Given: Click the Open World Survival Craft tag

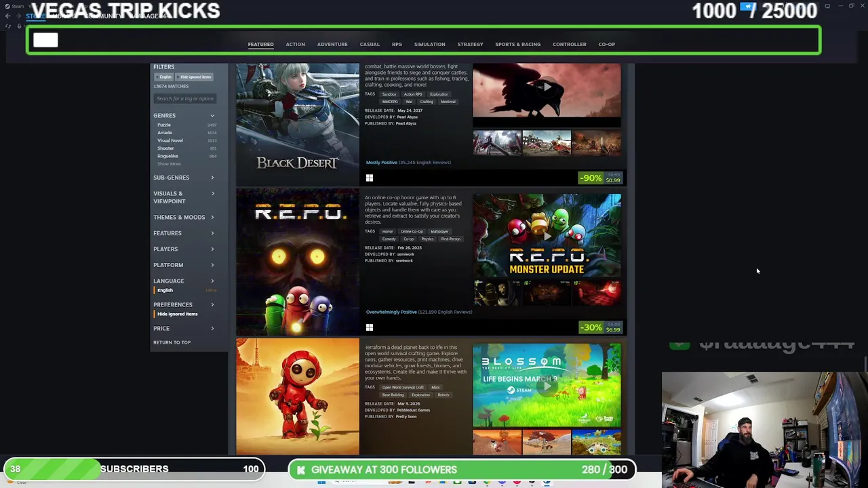Looking at the screenshot, I should (x=403, y=388).
